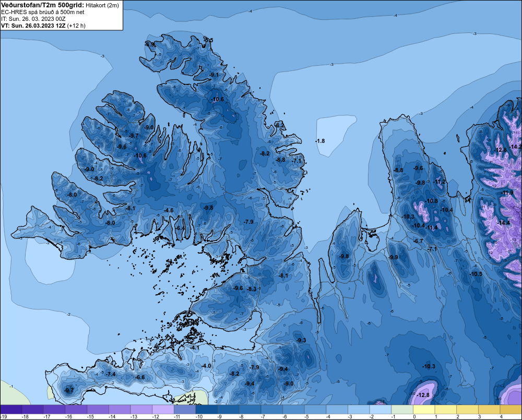
Task: Click the -6.6 temperature label
Action: pos(140,377)
